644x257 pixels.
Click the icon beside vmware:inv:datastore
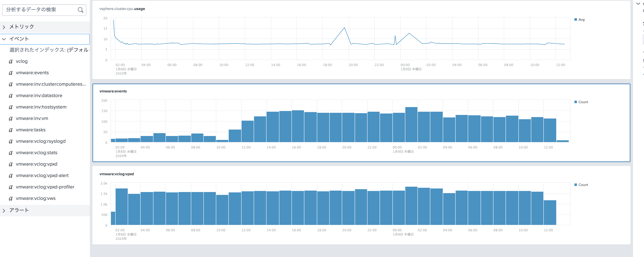click(x=11, y=96)
